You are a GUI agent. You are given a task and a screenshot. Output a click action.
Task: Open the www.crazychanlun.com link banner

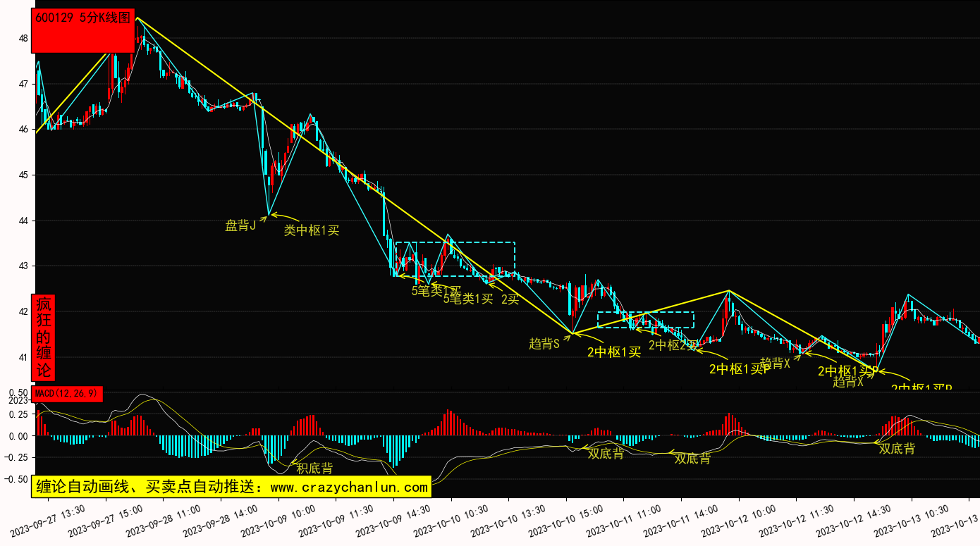click(230, 487)
